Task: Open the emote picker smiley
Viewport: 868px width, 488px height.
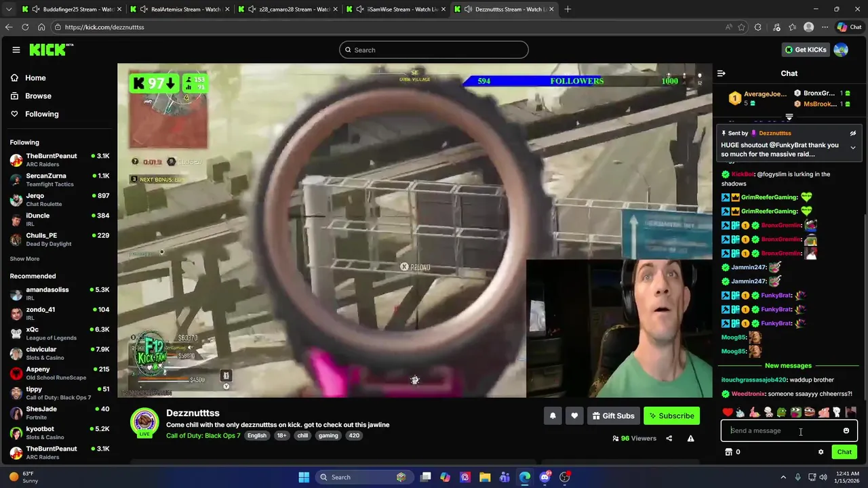Action: [x=846, y=430]
